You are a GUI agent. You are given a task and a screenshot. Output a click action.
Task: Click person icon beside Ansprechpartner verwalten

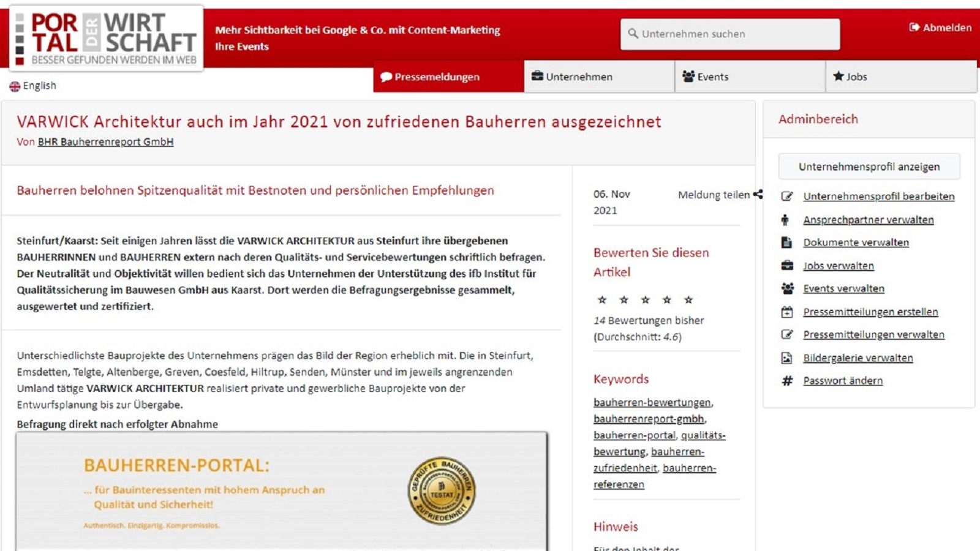pyautogui.click(x=785, y=220)
